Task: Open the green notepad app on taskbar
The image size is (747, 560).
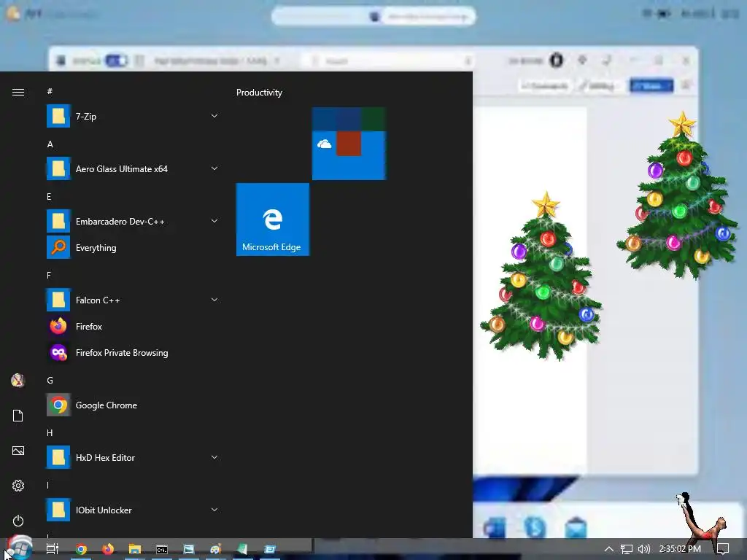Action: point(242,550)
